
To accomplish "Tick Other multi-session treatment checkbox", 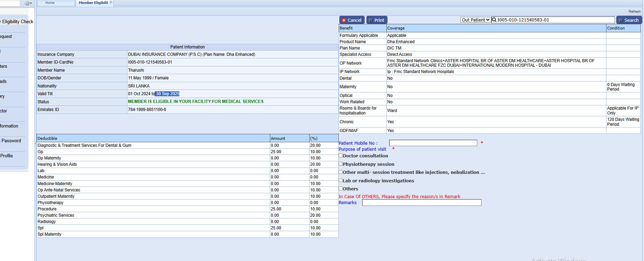I will pos(340,172).
